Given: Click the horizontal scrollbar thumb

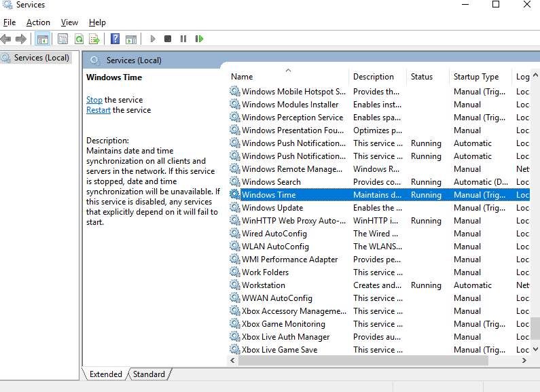Looking at the screenshot, I should [x=363, y=360].
